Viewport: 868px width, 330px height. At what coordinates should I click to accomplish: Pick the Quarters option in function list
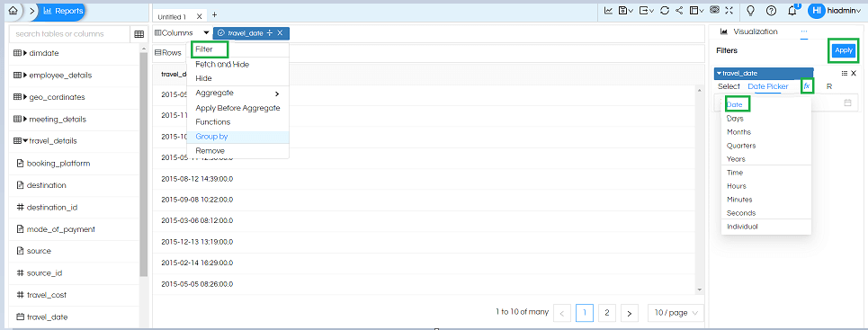click(741, 146)
